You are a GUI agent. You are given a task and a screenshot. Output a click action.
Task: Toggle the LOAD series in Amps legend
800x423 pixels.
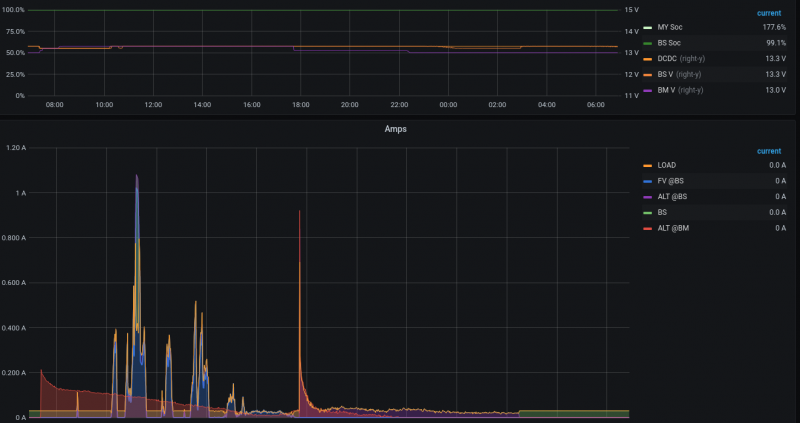pyautogui.click(x=669, y=165)
